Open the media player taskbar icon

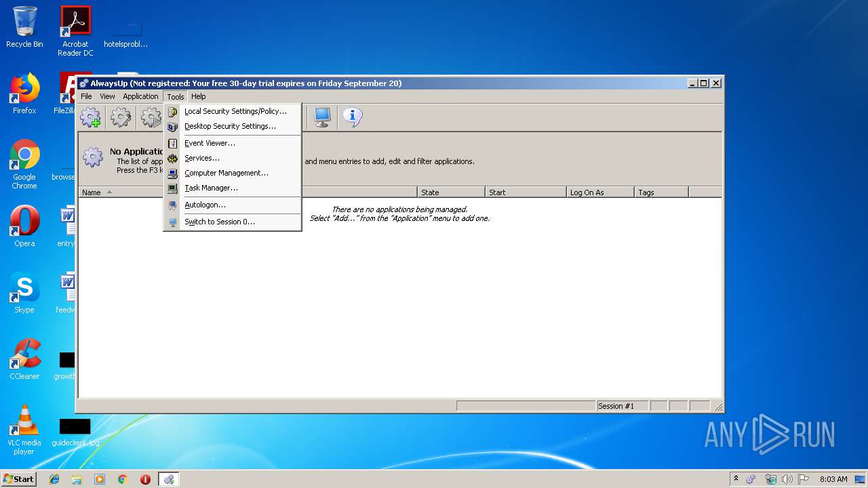click(x=100, y=479)
